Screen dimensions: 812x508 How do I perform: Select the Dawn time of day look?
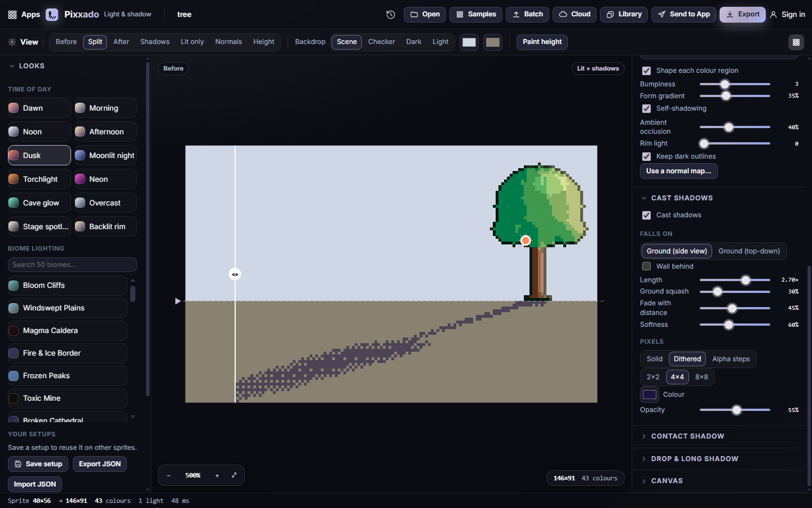coord(39,108)
